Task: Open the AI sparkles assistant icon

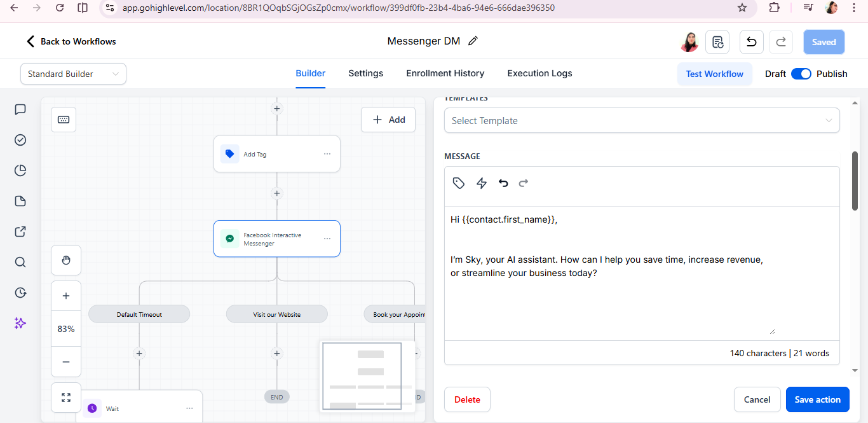Action: pyautogui.click(x=20, y=323)
